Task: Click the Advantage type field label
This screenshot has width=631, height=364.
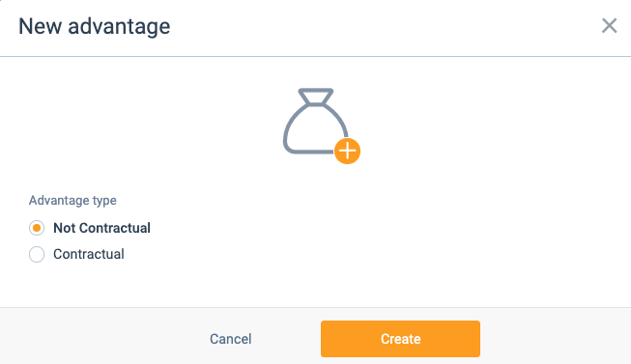Action: tap(72, 200)
